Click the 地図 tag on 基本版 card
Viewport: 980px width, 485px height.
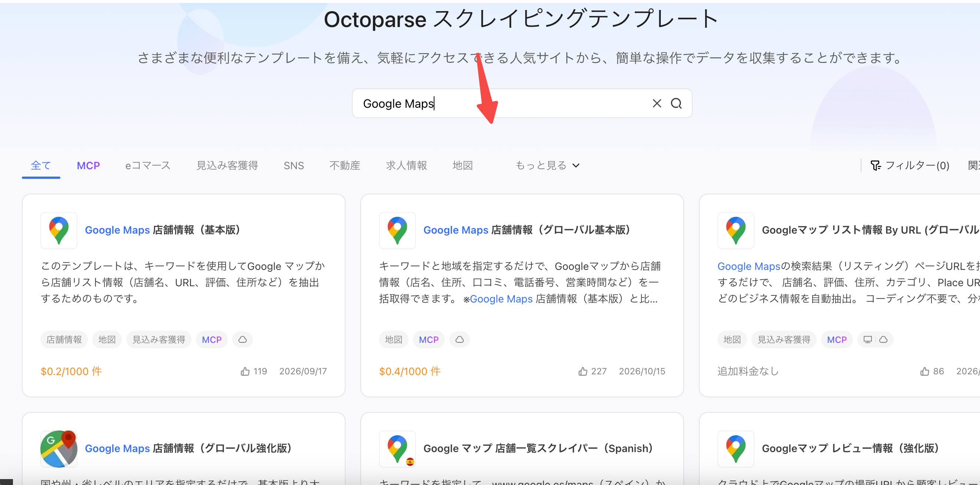pyautogui.click(x=107, y=339)
